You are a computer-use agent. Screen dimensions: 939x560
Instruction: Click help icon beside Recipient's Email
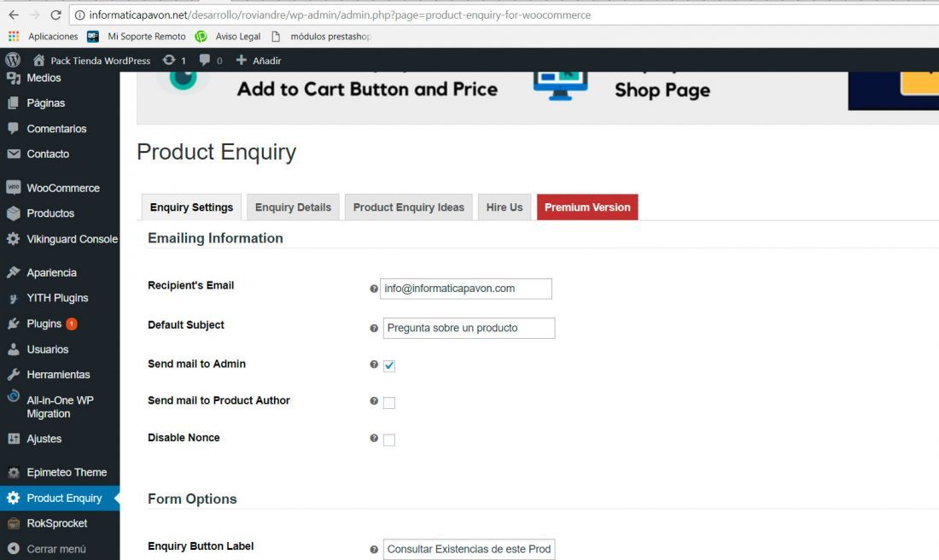pos(374,289)
